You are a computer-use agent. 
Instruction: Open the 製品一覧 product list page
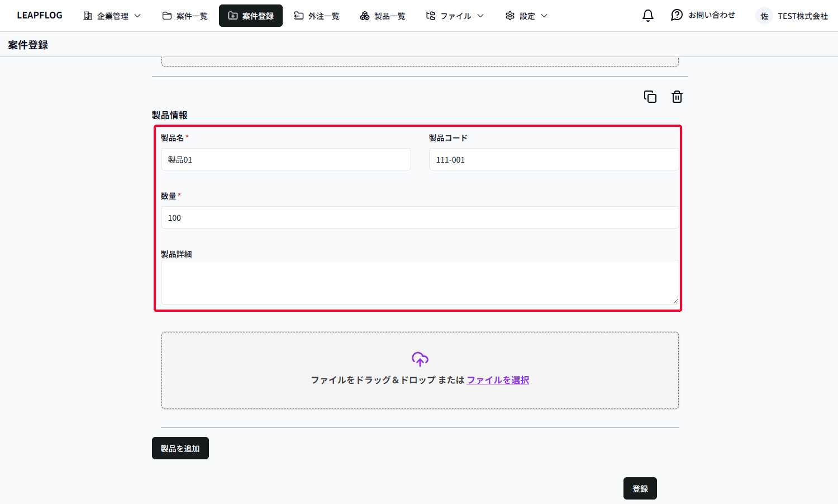(383, 16)
